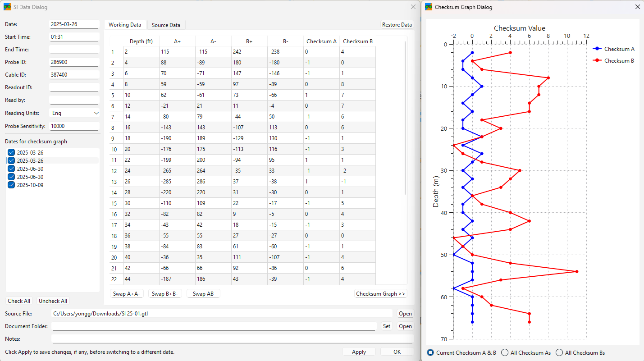
Task: Click the SI Data Dialog app icon
Action: pos(7,7)
